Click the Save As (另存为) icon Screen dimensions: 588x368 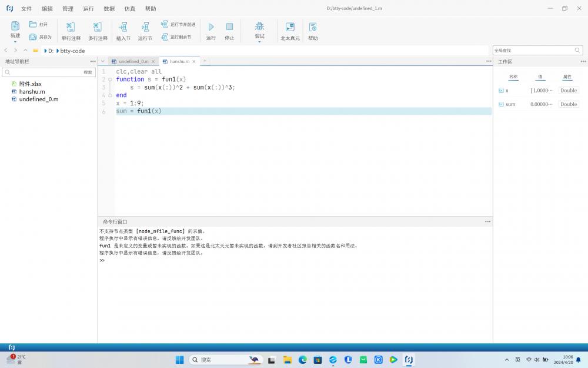click(34, 37)
